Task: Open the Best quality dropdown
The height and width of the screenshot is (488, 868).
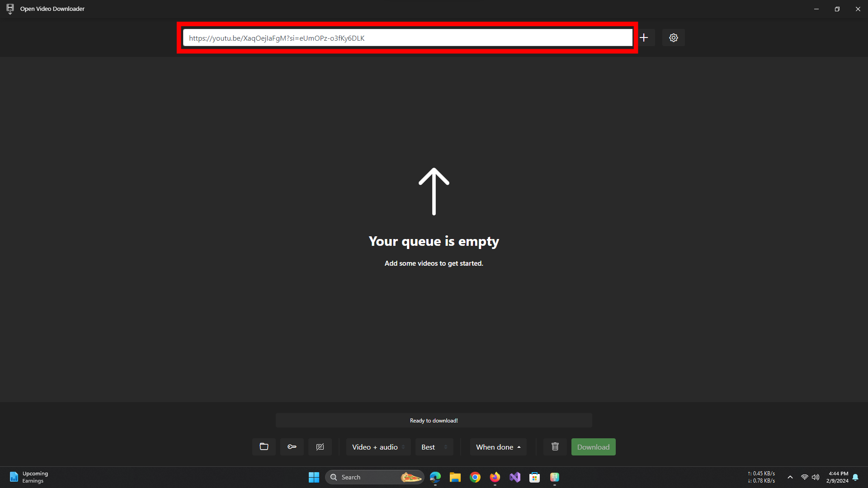Action: 434,447
